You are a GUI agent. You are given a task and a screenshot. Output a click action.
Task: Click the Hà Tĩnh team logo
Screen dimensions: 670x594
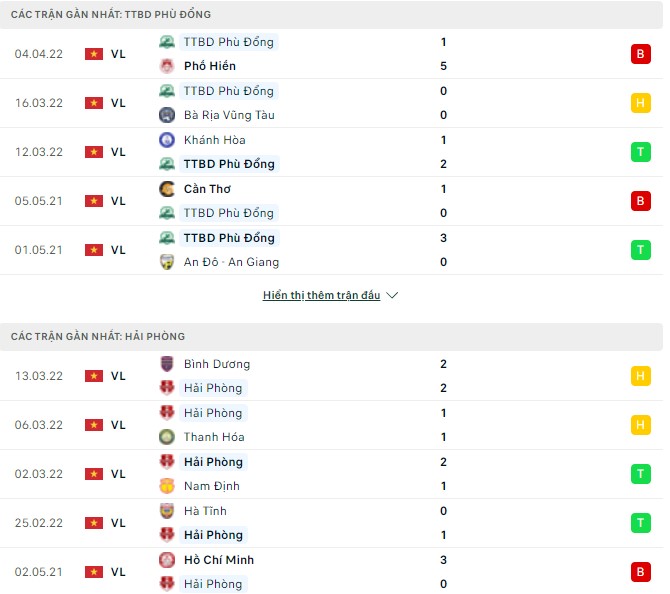pos(167,511)
